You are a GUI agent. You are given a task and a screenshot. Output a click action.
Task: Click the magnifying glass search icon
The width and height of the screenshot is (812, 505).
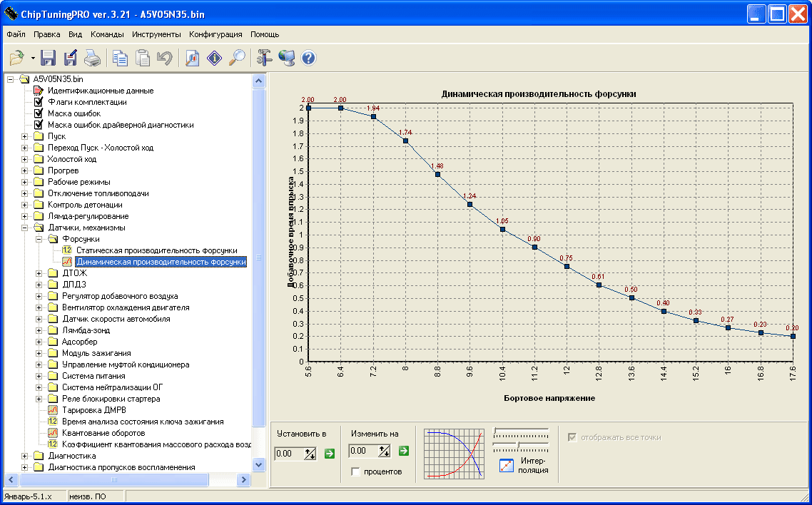(237, 58)
